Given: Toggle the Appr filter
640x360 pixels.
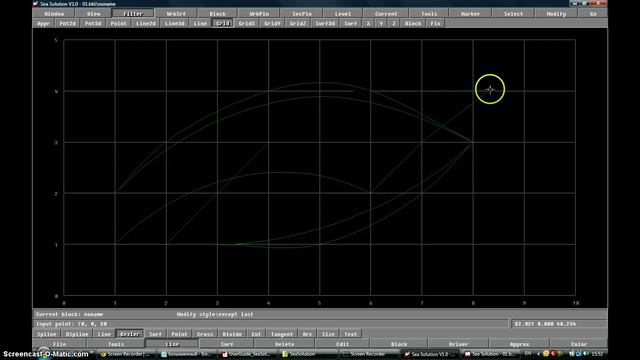Looking at the screenshot, I should (43, 23).
